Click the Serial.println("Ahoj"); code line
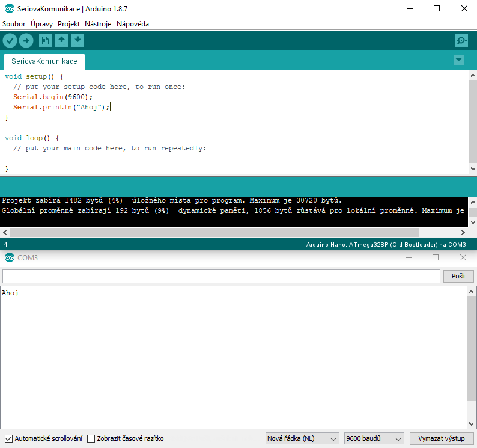Viewport: 477px width, 448px height. [61, 107]
